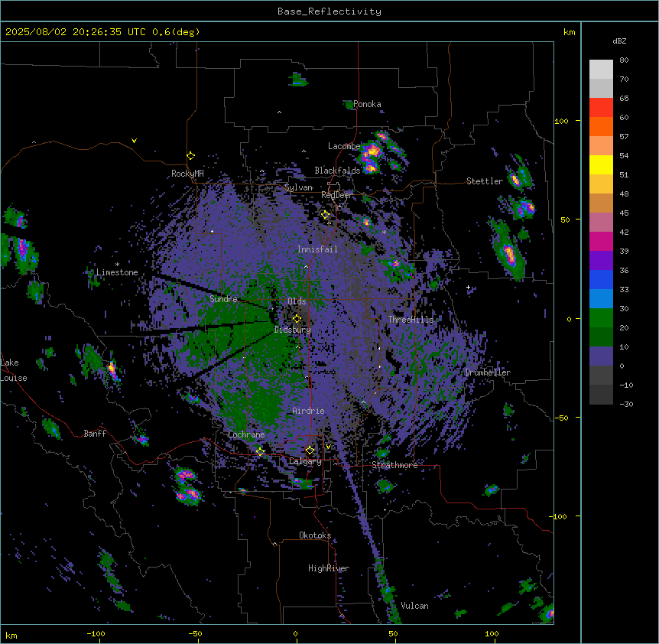The image size is (659, 644).
Task: Click the Limestone label
Action: (x=117, y=272)
